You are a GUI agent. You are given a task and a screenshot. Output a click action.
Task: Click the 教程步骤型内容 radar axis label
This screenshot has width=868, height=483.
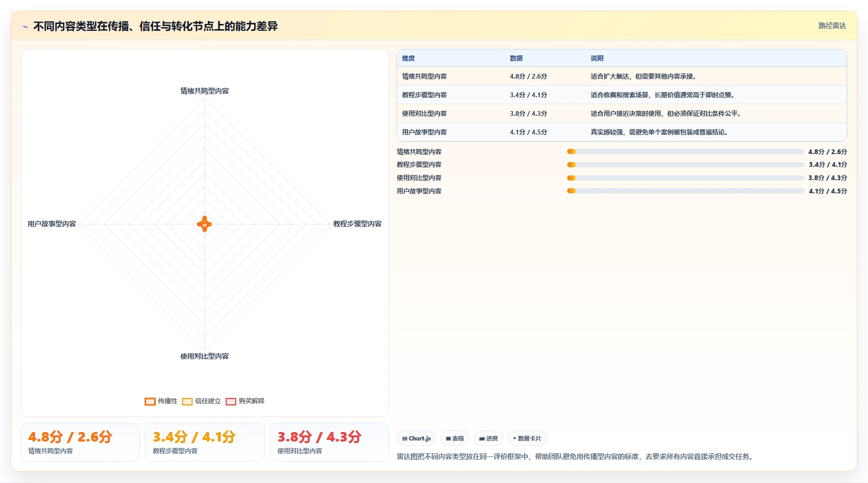pos(357,224)
